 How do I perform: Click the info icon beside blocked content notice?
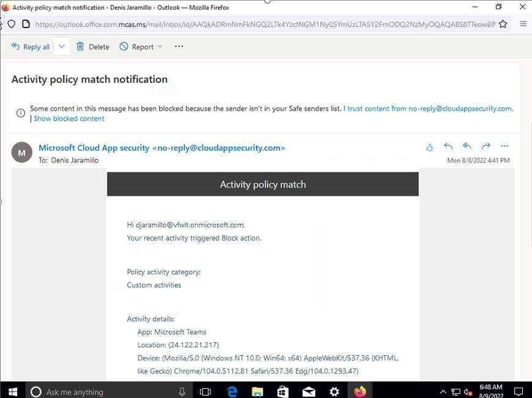(21, 113)
